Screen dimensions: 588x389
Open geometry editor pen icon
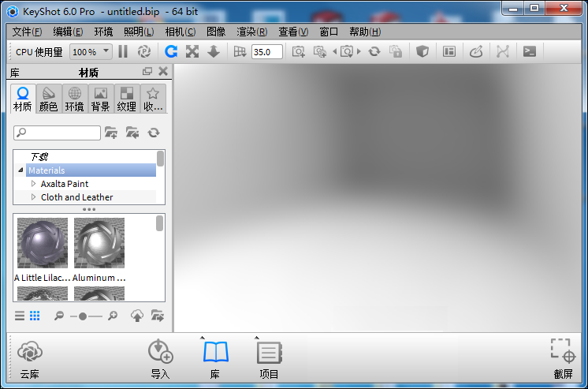(x=476, y=51)
